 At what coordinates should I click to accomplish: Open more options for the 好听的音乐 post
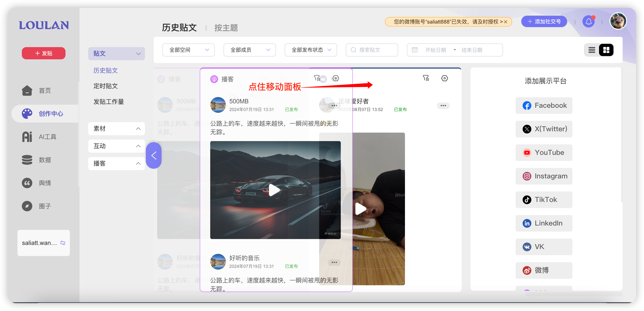(x=334, y=262)
